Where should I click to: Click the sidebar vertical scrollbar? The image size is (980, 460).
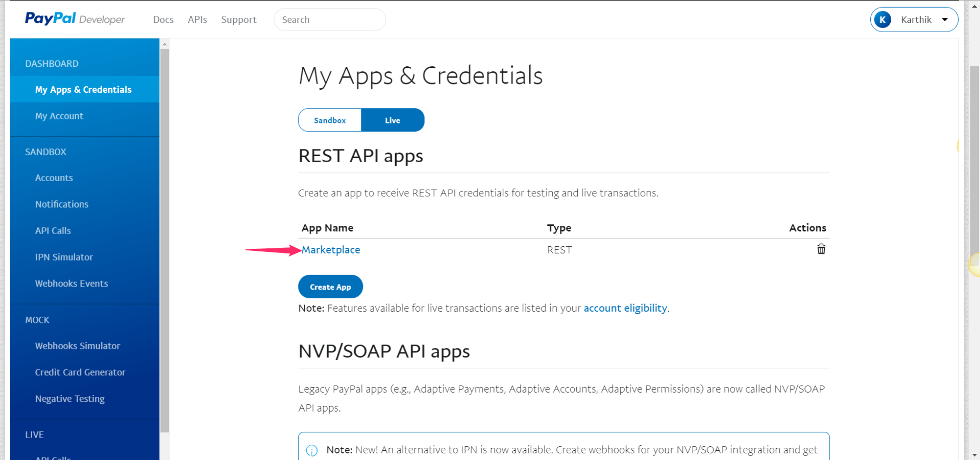(164, 240)
